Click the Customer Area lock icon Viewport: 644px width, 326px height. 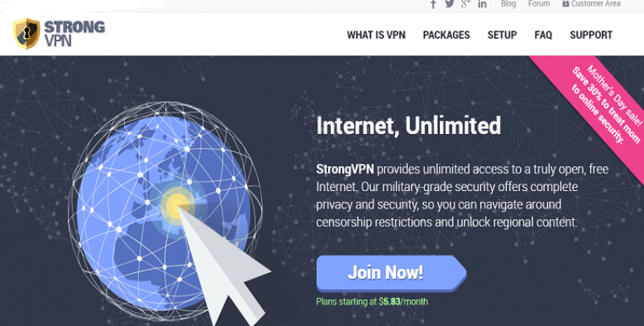(565, 3)
